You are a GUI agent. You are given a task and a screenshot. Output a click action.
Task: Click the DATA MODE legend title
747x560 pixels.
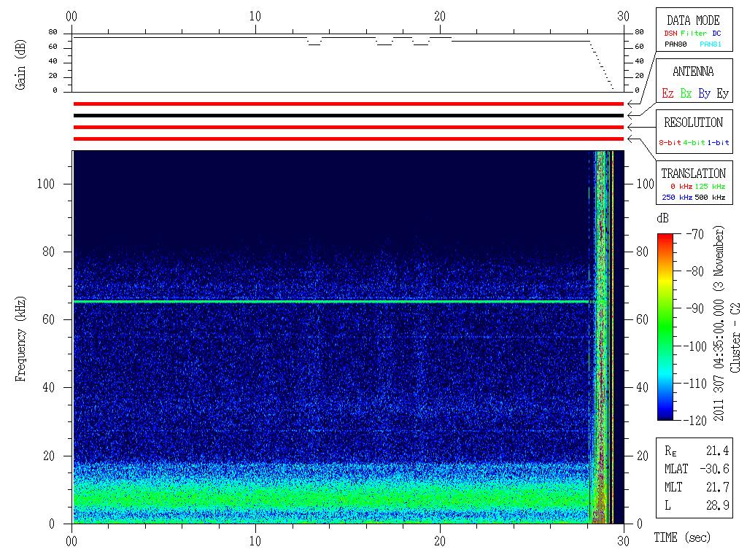(x=693, y=20)
